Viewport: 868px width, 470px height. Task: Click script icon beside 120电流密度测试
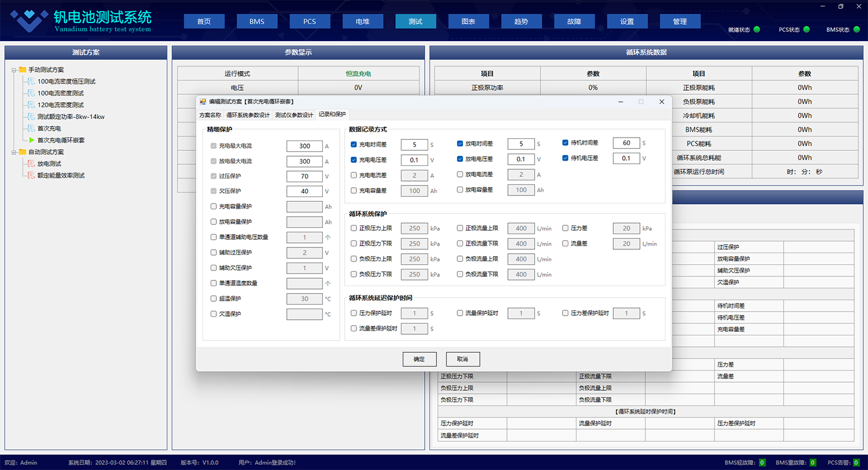pos(31,105)
